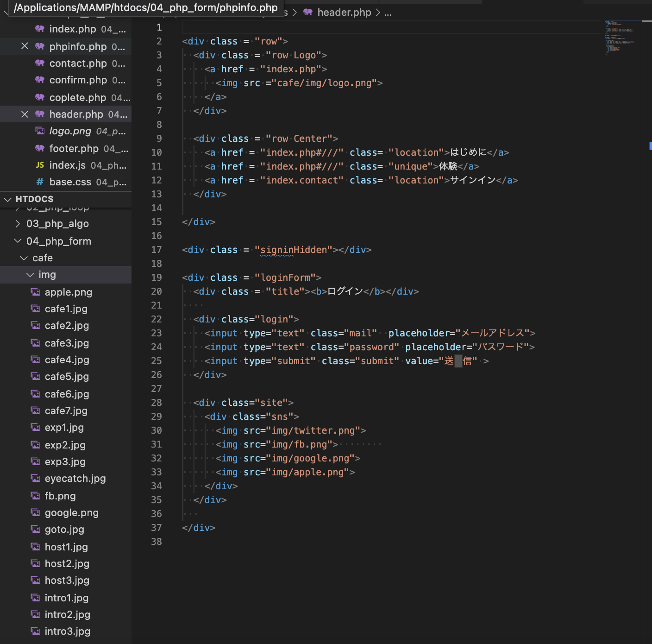Select google.png in the file tree
Screen dimensions: 652x644
71,513
